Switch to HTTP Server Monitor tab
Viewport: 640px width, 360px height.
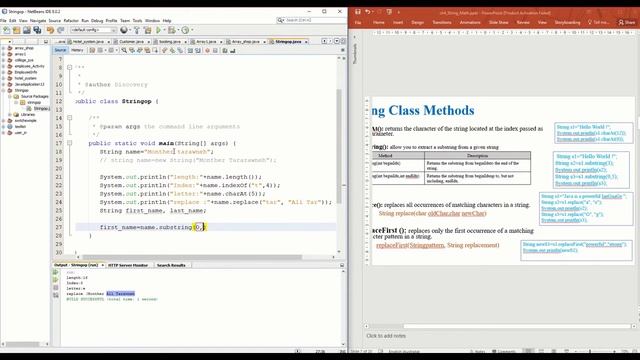pos(128,265)
